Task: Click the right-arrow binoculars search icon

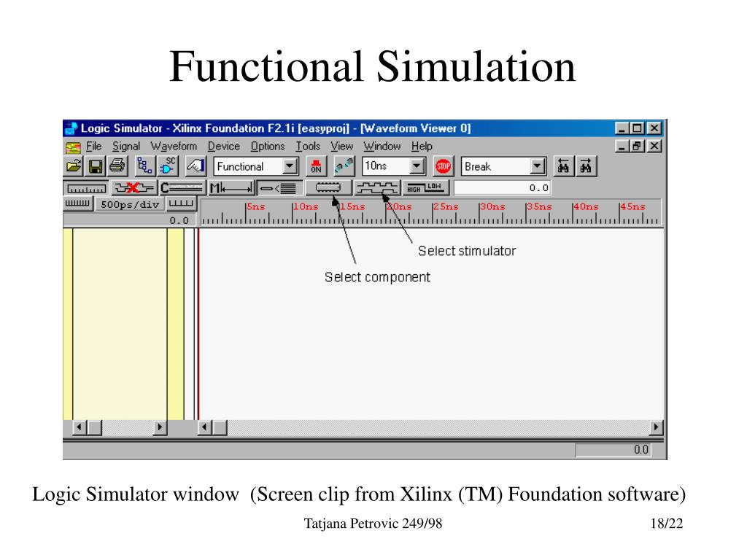Action: [586, 166]
